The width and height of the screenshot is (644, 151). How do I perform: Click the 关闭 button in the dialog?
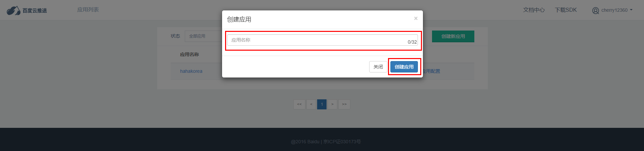[378, 67]
